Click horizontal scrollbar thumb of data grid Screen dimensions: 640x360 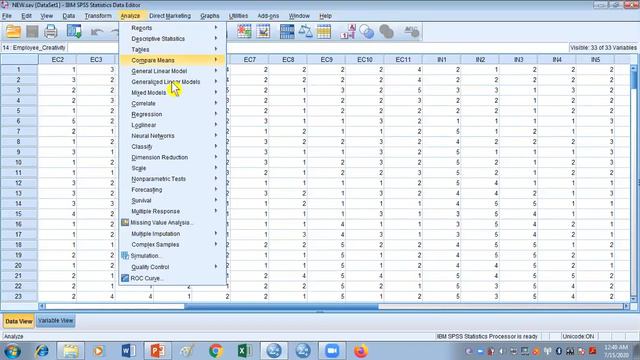(281, 306)
